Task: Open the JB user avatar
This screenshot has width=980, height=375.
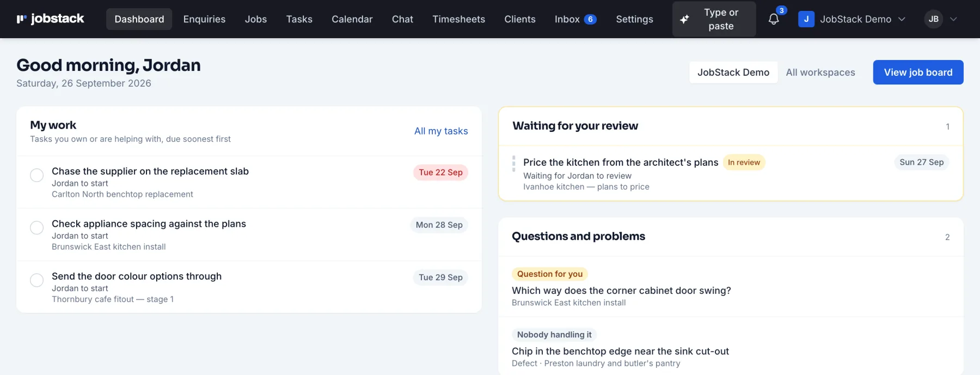Action: pyautogui.click(x=934, y=19)
